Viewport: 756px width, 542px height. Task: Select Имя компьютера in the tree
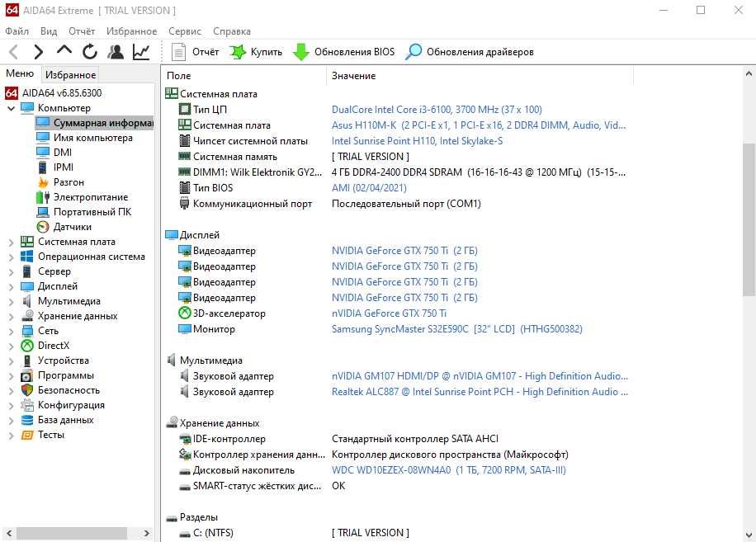pyautogui.click(x=93, y=138)
